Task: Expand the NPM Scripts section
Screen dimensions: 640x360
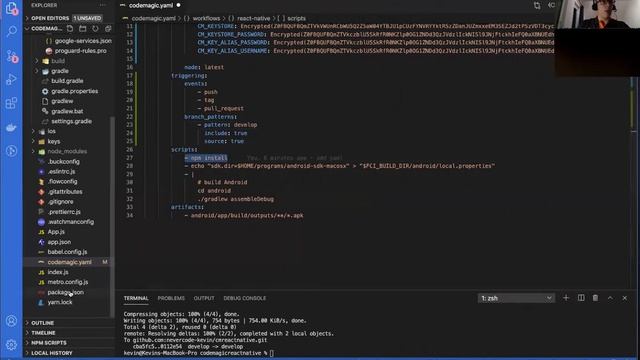Action: tap(49, 343)
